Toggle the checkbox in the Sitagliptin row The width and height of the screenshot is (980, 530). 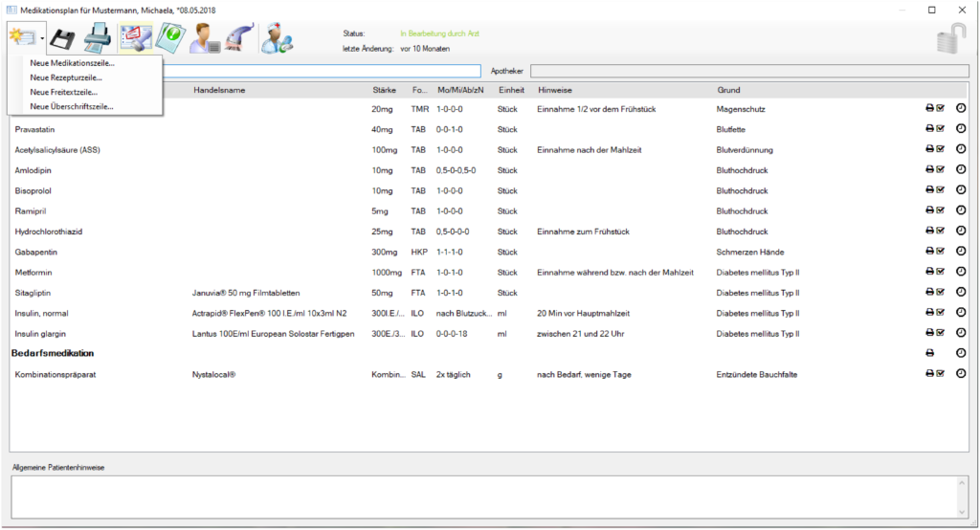[941, 293]
